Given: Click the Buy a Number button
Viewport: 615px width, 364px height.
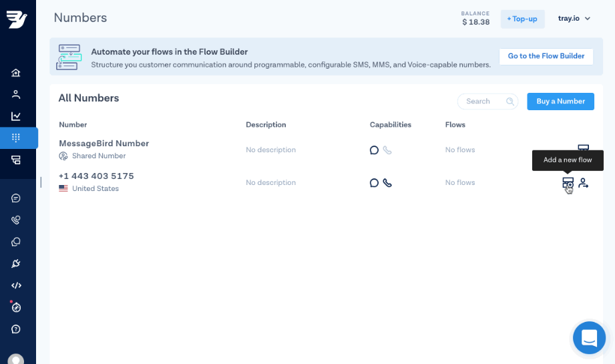Looking at the screenshot, I should [x=560, y=102].
